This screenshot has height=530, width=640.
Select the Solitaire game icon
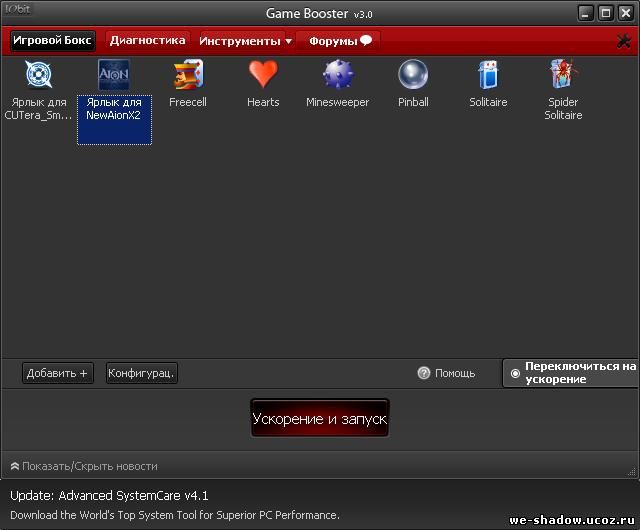click(x=488, y=74)
